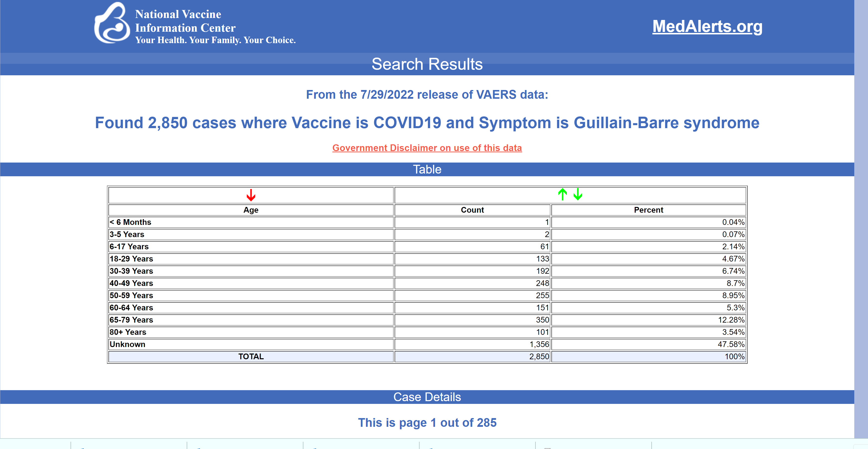
Task: Select the '18-29 Years' row label
Action: click(131, 259)
